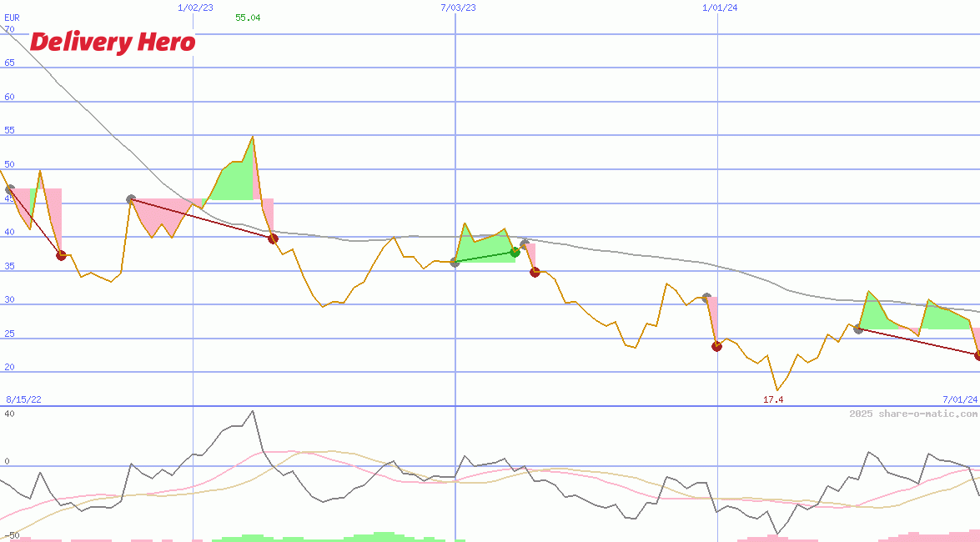Click the 65 price axis label
Image resolution: width=980 pixels, height=542 pixels.
click(x=9, y=63)
